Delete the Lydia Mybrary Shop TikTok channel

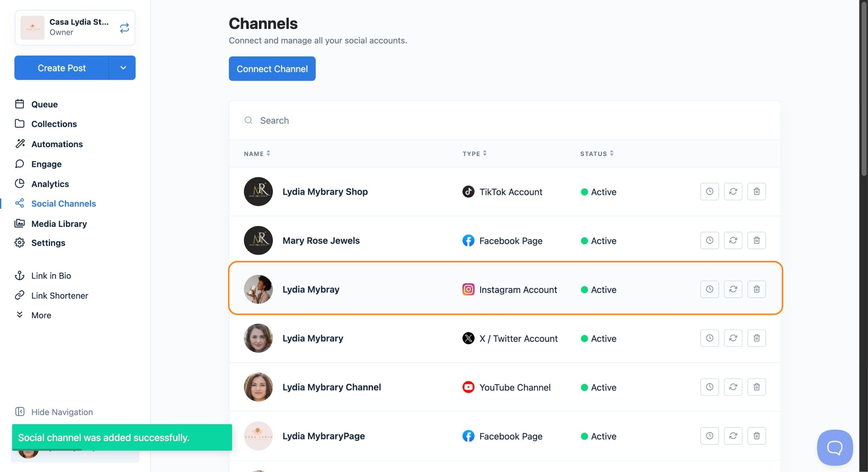pos(757,192)
